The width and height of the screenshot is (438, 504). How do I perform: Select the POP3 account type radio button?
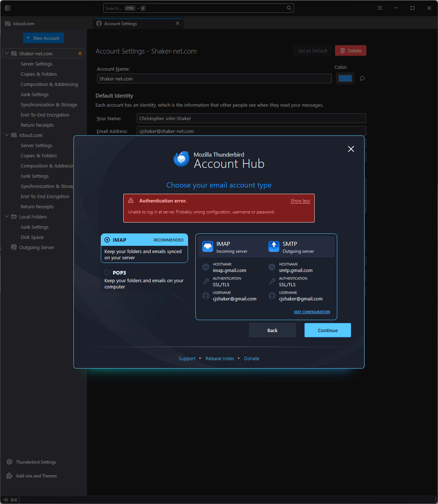tap(107, 272)
